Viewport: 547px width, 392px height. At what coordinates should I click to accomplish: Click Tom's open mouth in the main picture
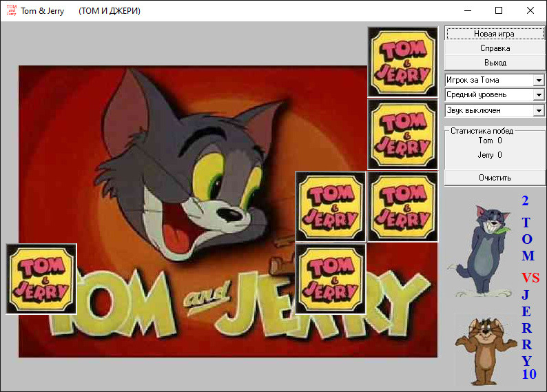(179, 230)
